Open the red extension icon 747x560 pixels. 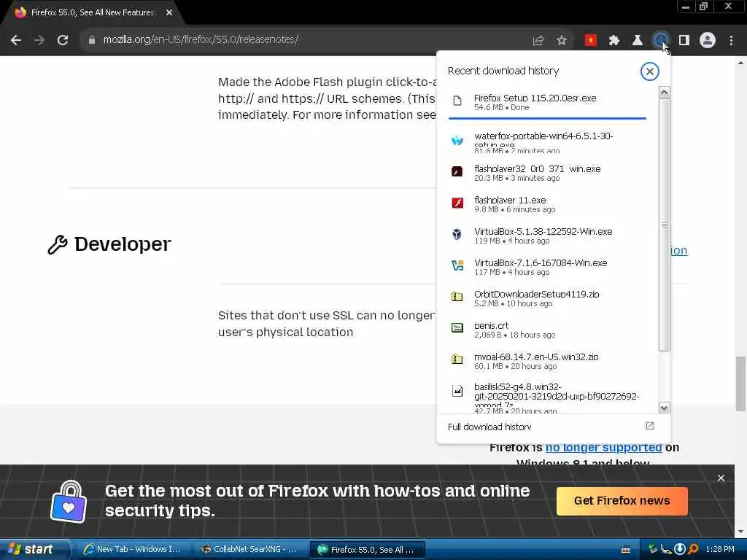tap(591, 41)
